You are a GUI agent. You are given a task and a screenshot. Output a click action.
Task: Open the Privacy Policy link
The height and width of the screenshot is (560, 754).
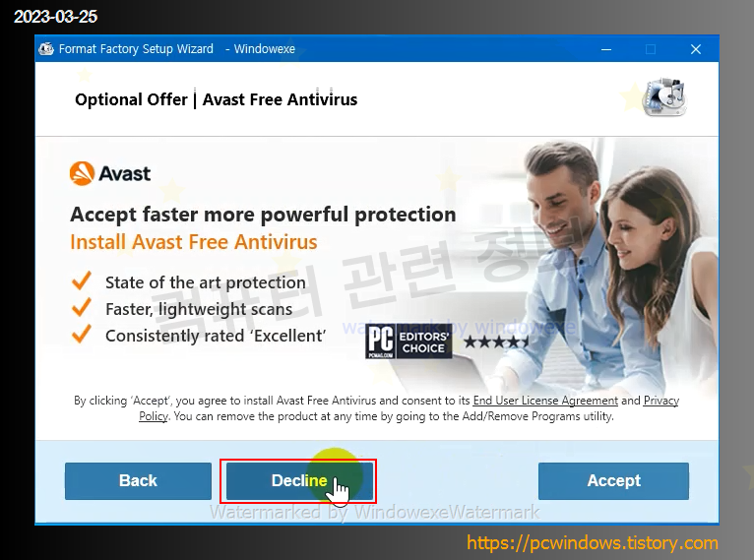660,401
